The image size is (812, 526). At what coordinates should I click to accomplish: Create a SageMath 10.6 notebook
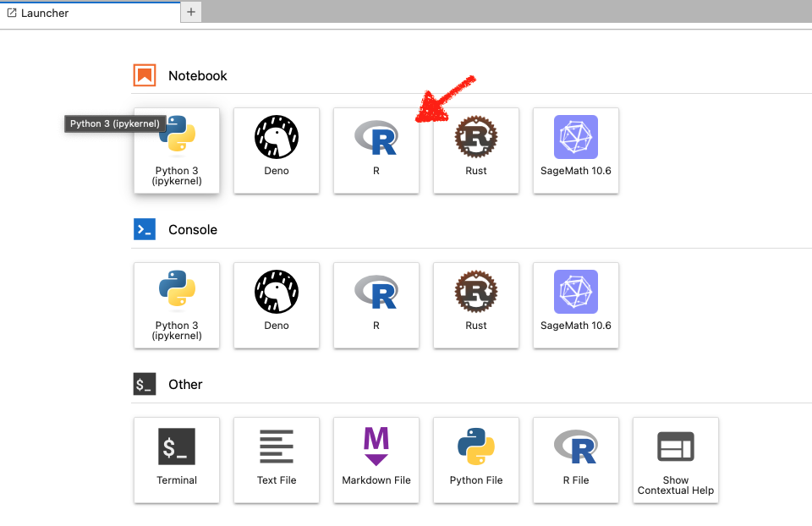coord(576,151)
